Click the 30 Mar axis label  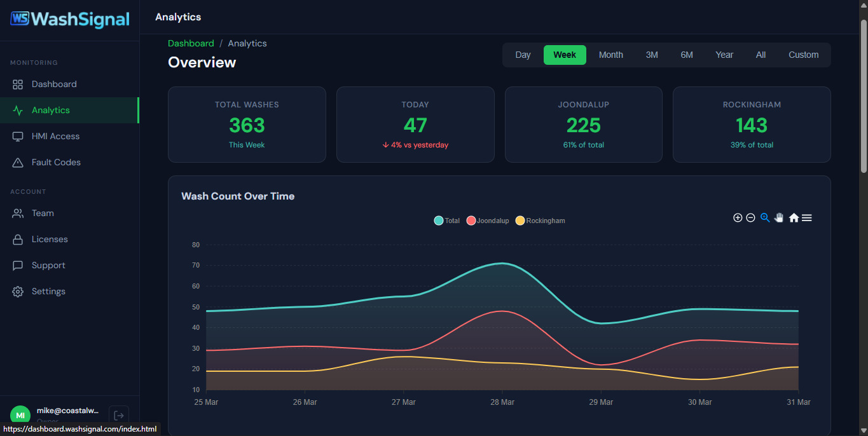(x=700, y=402)
